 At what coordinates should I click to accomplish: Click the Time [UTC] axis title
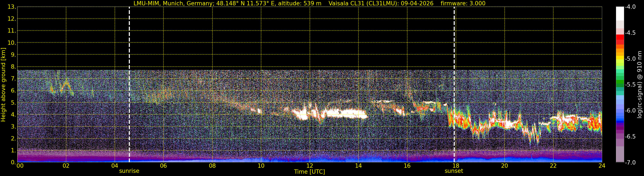(x=310, y=172)
